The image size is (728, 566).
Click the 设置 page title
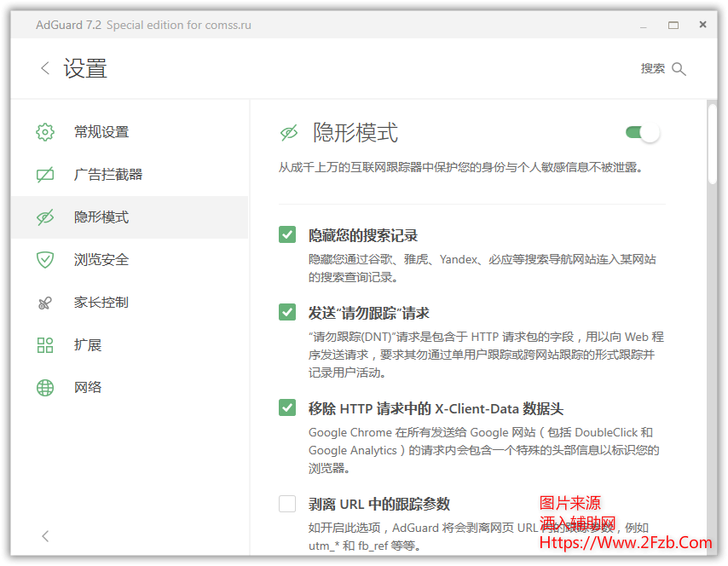pos(85,69)
